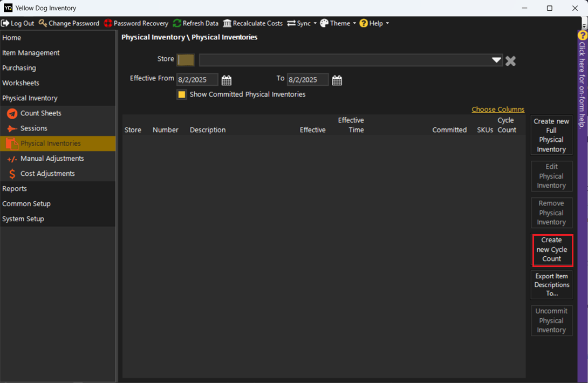Click Edit Physical Inventory button

pyautogui.click(x=551, y=176)
